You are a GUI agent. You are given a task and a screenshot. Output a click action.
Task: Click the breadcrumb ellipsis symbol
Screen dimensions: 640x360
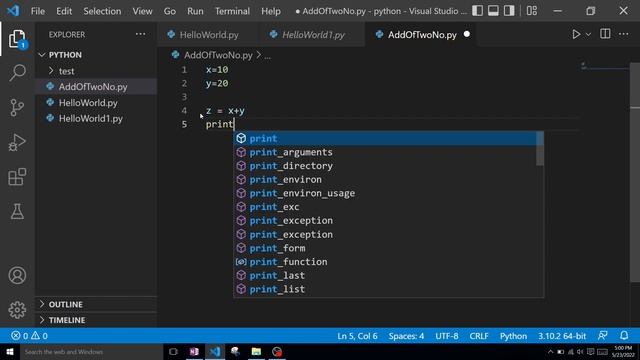(267, 56)
